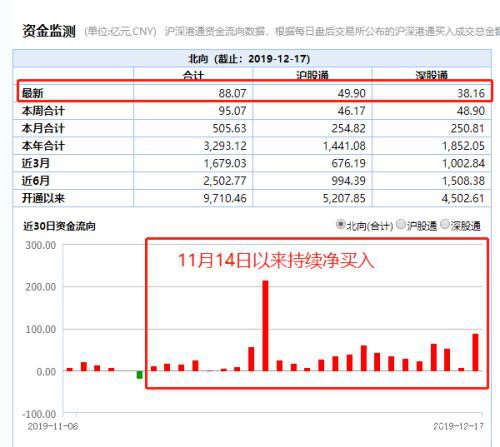Click the yearly total 3,293.12
The width and height of the screenshot is (500, 447).
pyautogui.click(x=225, y=146)
